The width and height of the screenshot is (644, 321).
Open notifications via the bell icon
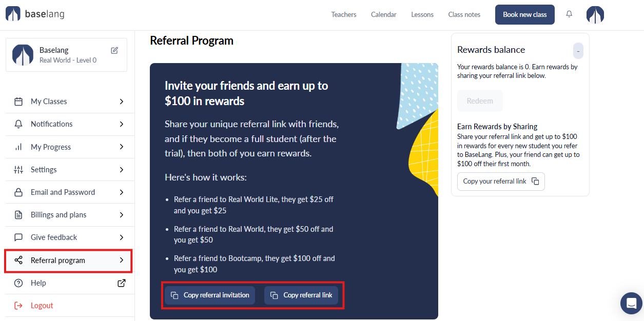click(569, 14)
